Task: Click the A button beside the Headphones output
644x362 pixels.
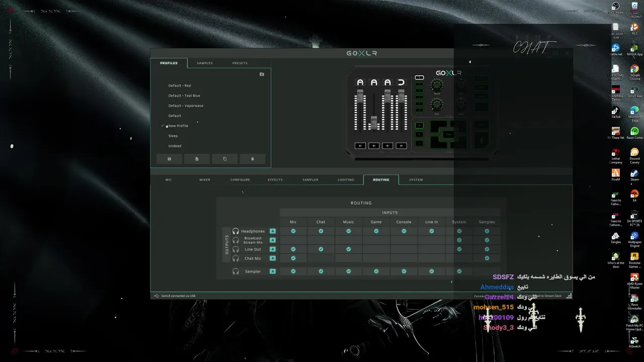Action: point(273,231)
